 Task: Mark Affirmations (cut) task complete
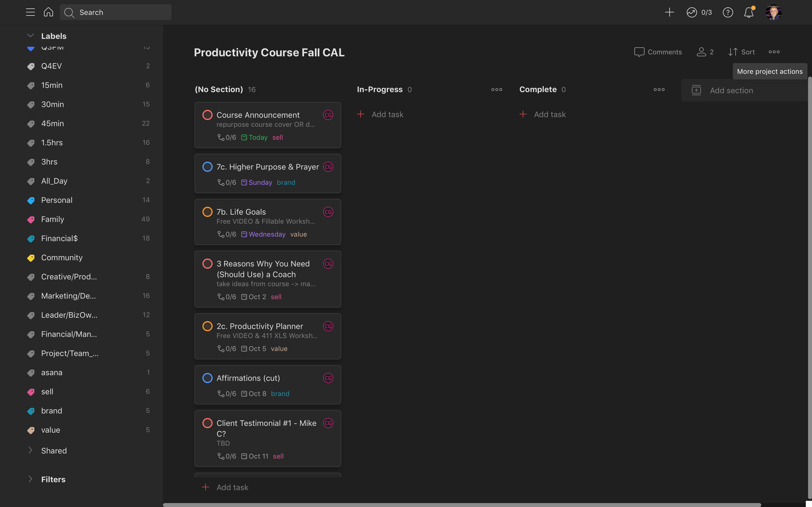pos(207,378)
